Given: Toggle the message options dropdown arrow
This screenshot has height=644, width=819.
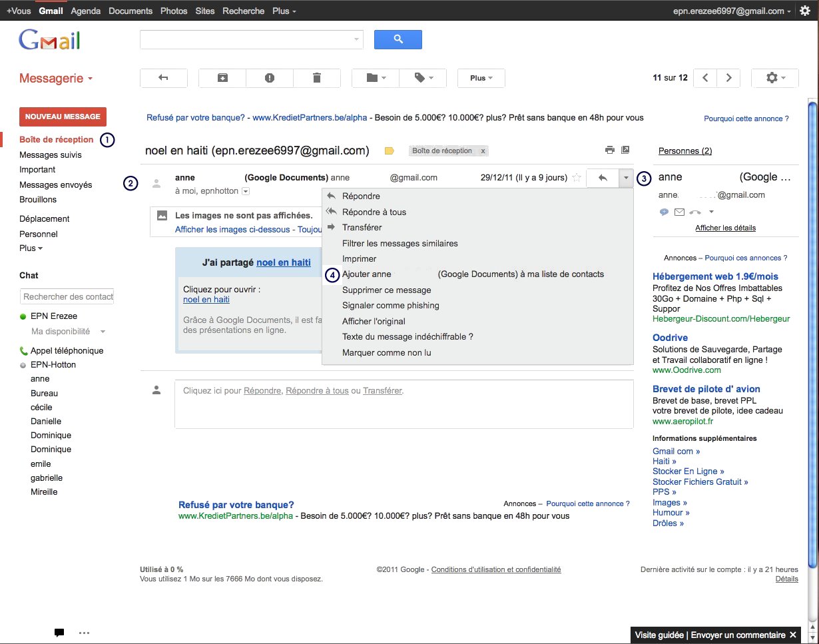Looking at the screenshot, I should pyautogui.click(x=626, y=178).
